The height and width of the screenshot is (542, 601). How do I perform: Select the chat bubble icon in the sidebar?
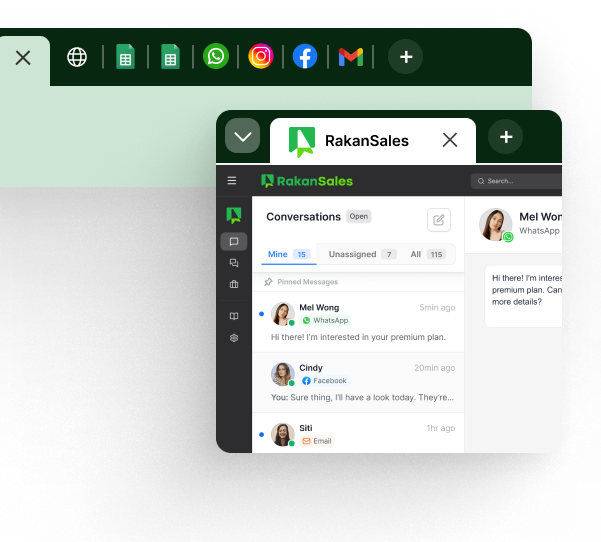coord(234,241)
